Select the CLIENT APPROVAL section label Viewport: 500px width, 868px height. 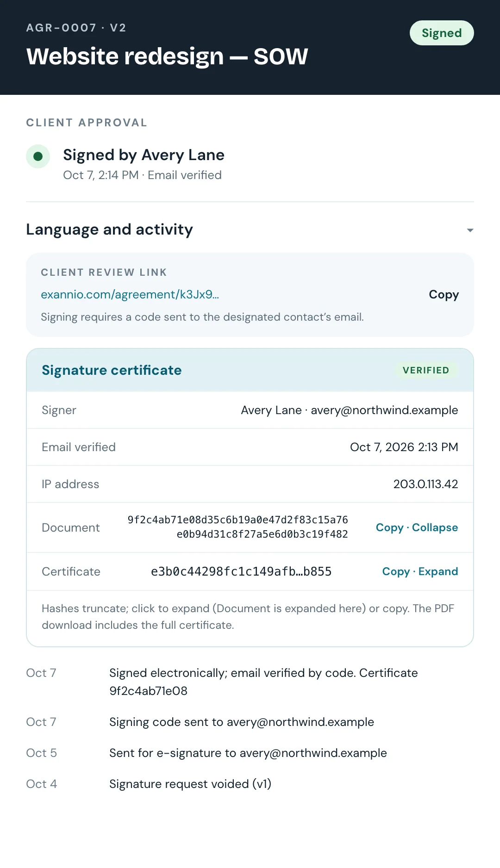[x=87, y=123]
